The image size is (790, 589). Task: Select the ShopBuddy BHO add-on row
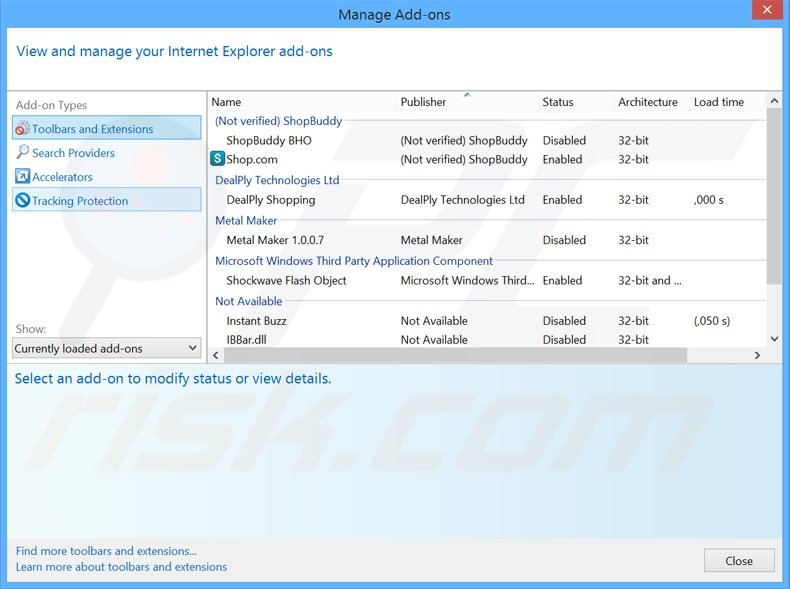pyautogui.click(x=487, y=141)
